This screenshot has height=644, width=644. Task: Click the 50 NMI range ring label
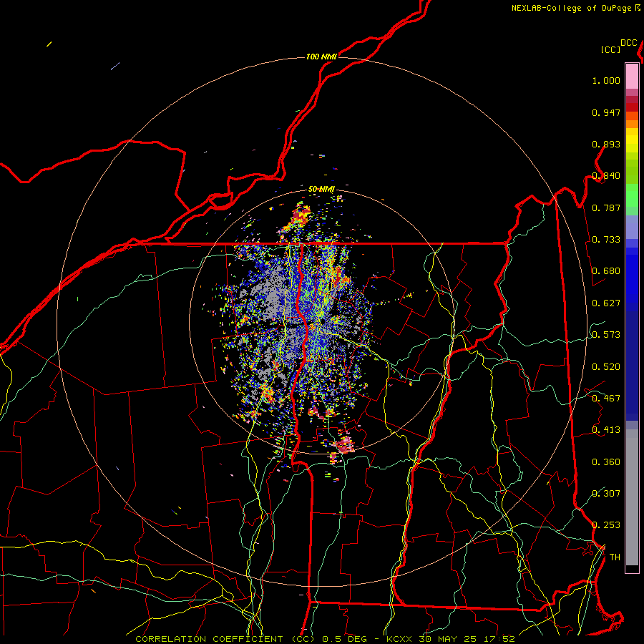click(321, 189)
